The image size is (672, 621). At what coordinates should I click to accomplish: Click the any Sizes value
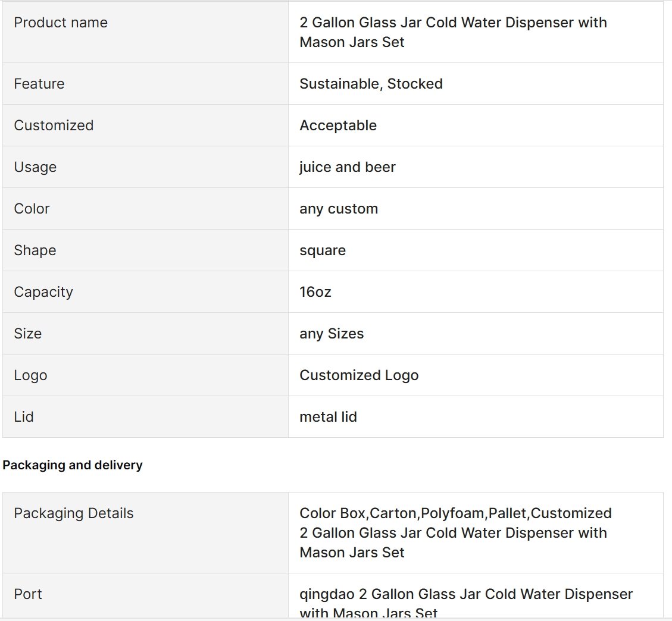(x=332, y=333)
